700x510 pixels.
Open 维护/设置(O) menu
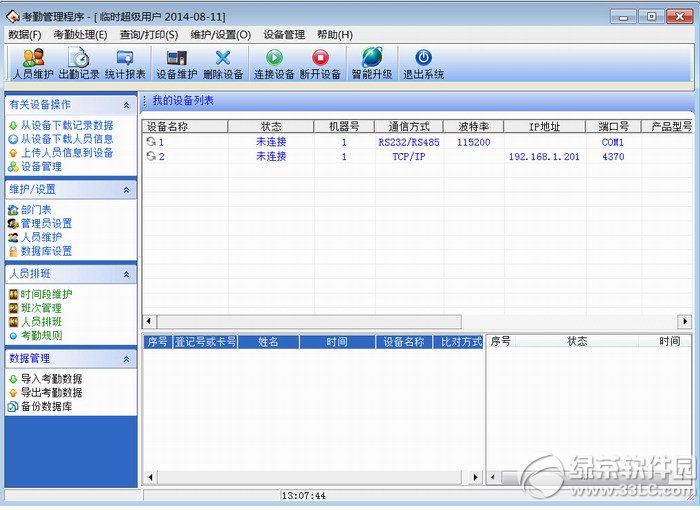(221, 35)
